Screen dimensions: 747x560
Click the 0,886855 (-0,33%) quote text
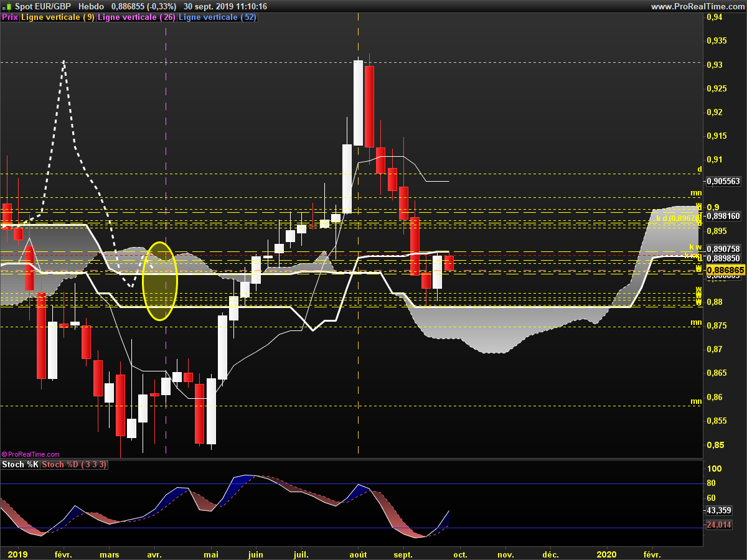(144, 6)
